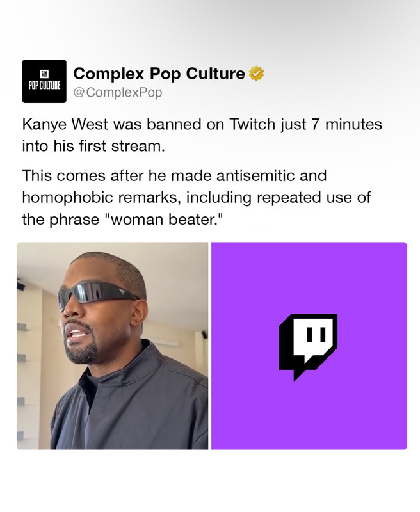Click the logo on the sunglasses temple

click(x=122, y=291)
